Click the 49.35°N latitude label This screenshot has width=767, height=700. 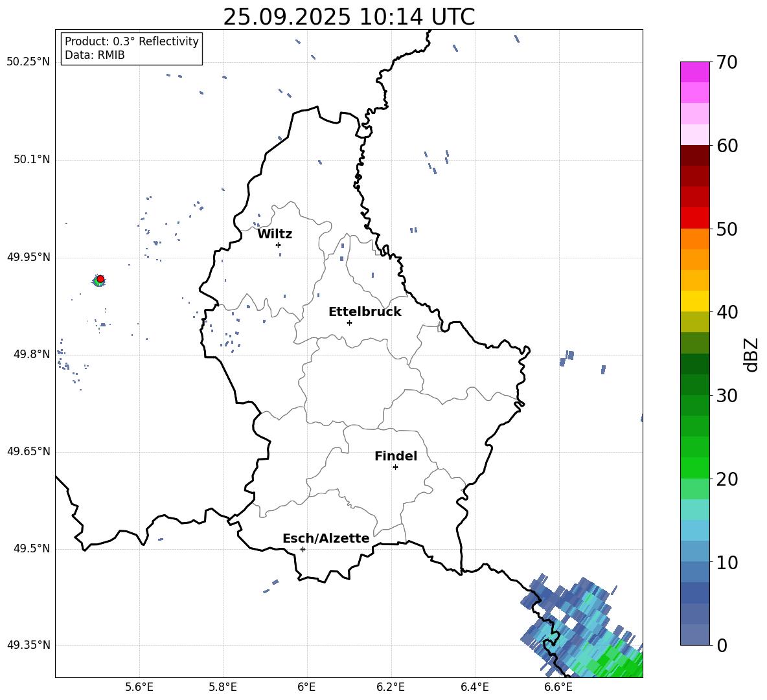(29, 645)
